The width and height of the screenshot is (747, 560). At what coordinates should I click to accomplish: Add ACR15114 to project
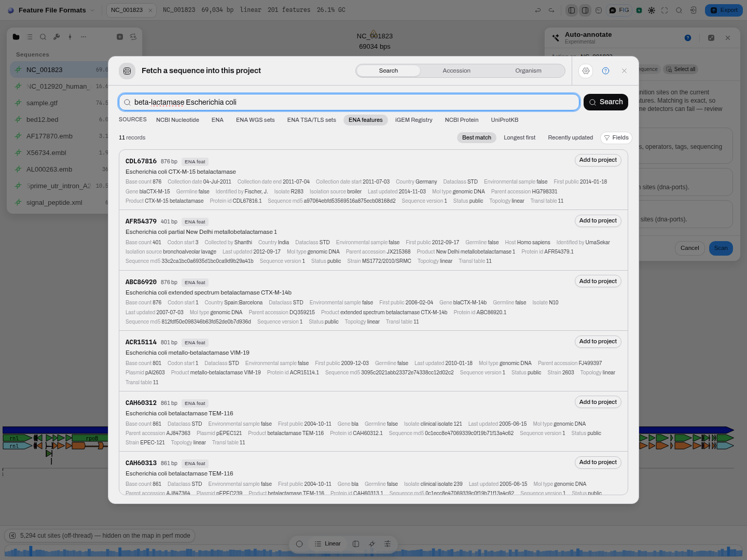click(598, 342)
